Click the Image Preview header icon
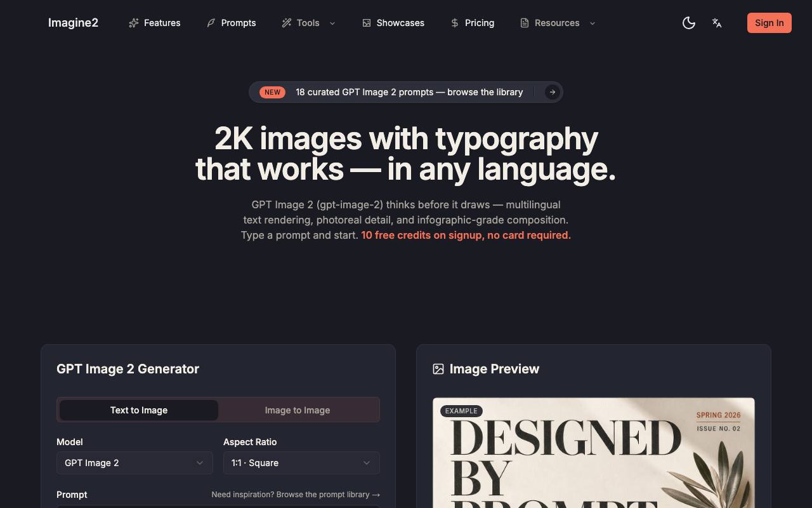The height and width of the screenshot is (508, 812). pos(438,369)
